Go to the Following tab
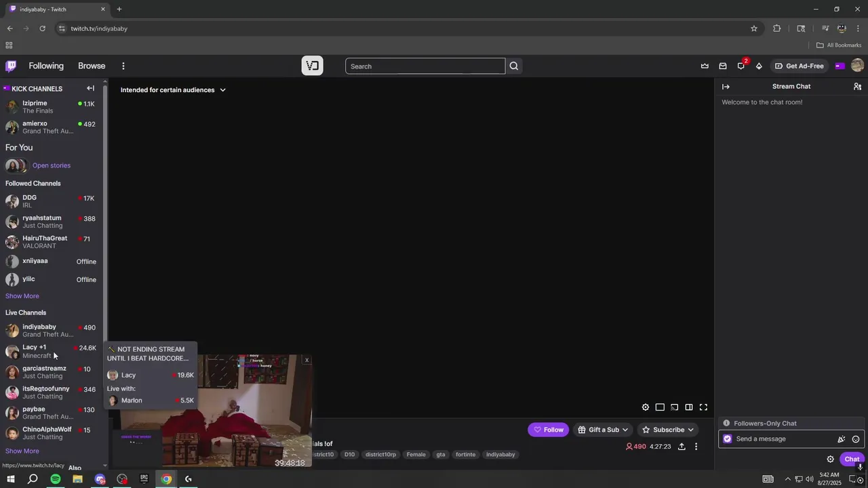Image resolution: width=868 pixels, height=488 pixels. pyautogui.click(x=46, y=66)
